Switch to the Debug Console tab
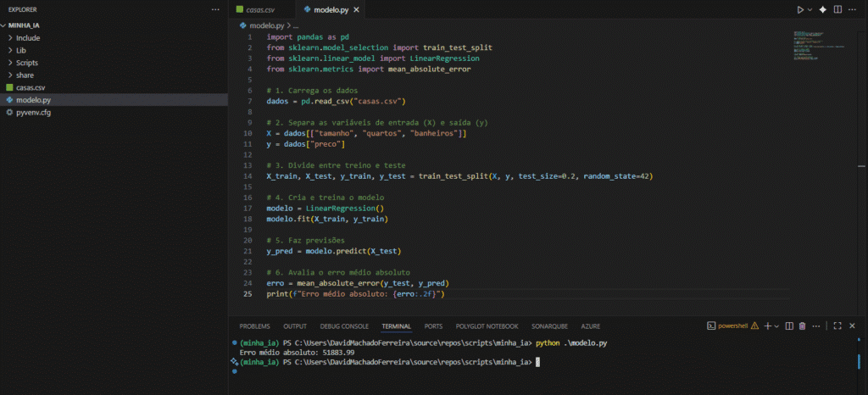The width and height of the screenshot is (868, 395). tap(344, 325)
